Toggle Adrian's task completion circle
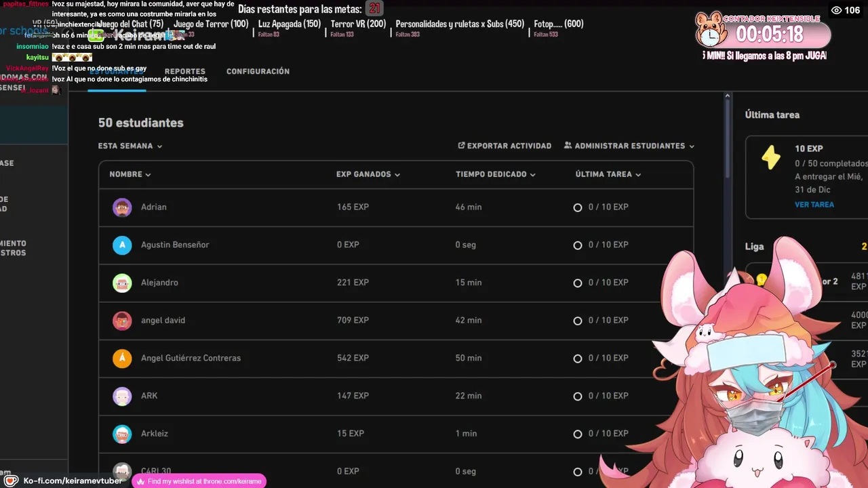 (x=578, y=207)
